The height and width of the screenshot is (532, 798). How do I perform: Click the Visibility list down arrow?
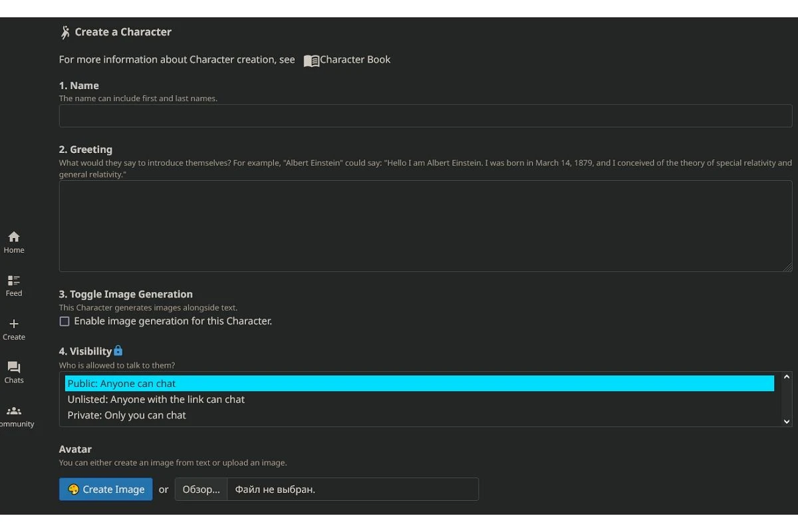(x=787, y=421)
